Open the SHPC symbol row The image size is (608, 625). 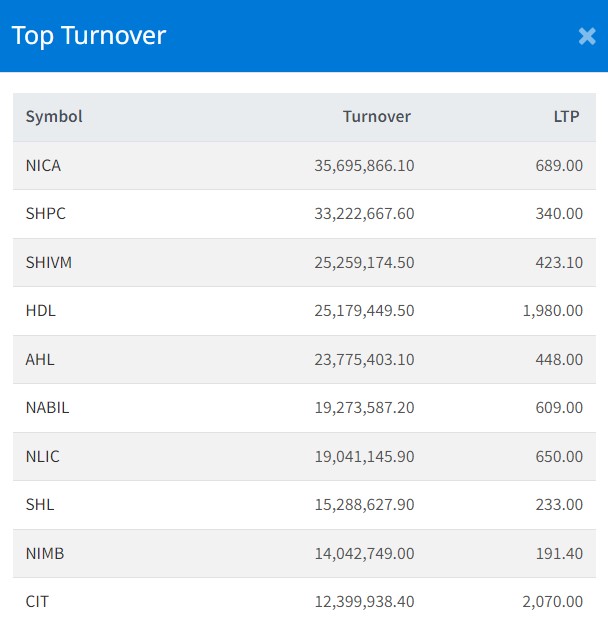pos(45,214)
